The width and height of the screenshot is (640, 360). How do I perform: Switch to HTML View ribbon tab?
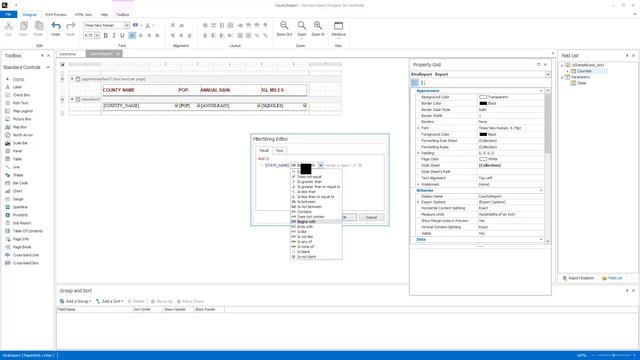83,15
